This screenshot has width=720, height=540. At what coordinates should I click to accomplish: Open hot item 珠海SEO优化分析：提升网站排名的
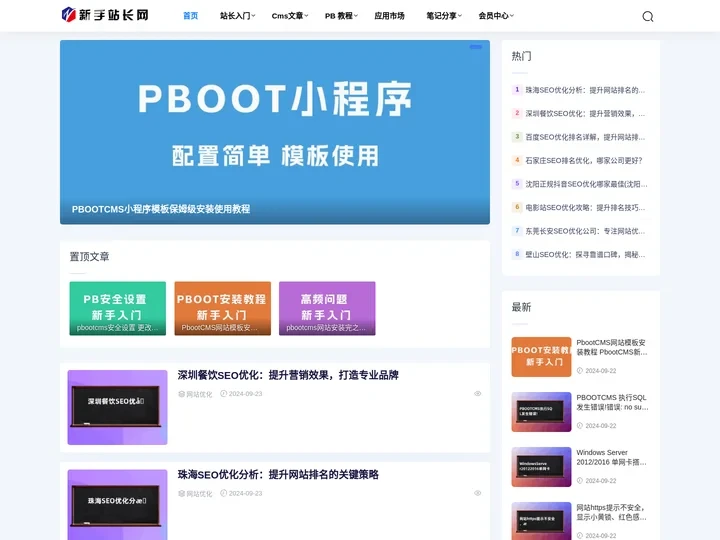point(585,90)
